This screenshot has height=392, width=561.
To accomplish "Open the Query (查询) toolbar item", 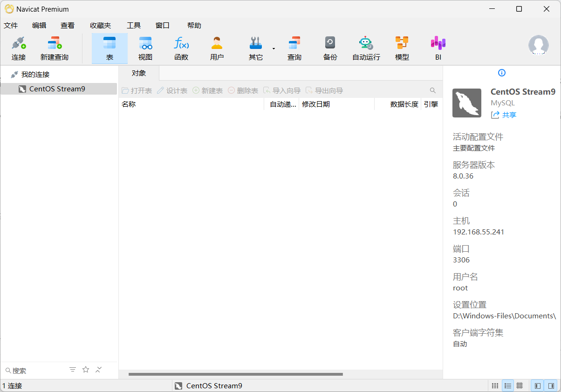I will pyautogui.click(x=294, y=48).
